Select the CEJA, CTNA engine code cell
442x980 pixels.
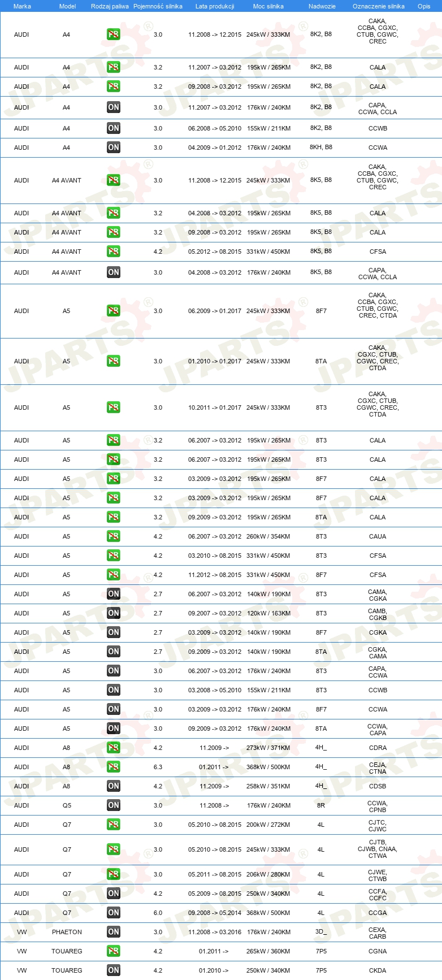(x=378, y=768)
